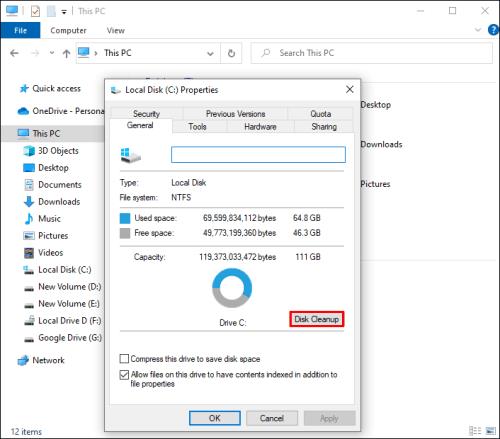500x439 pixels.
Task: Select Music icon in navigation pane
Action: coord(29,219)
